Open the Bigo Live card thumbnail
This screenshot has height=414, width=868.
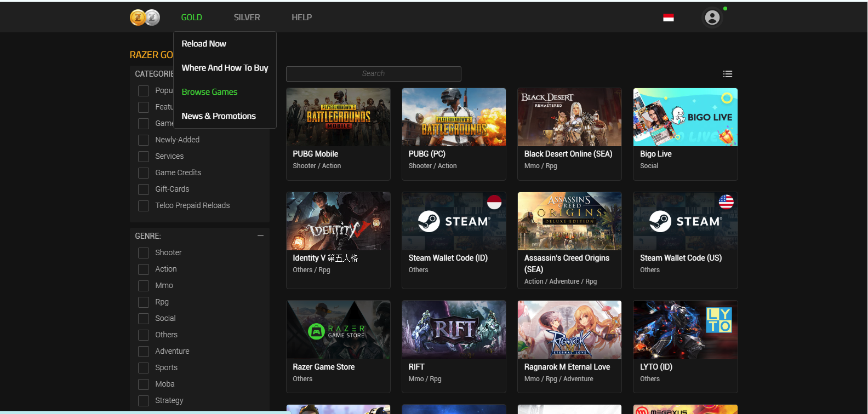coord(685,117)
